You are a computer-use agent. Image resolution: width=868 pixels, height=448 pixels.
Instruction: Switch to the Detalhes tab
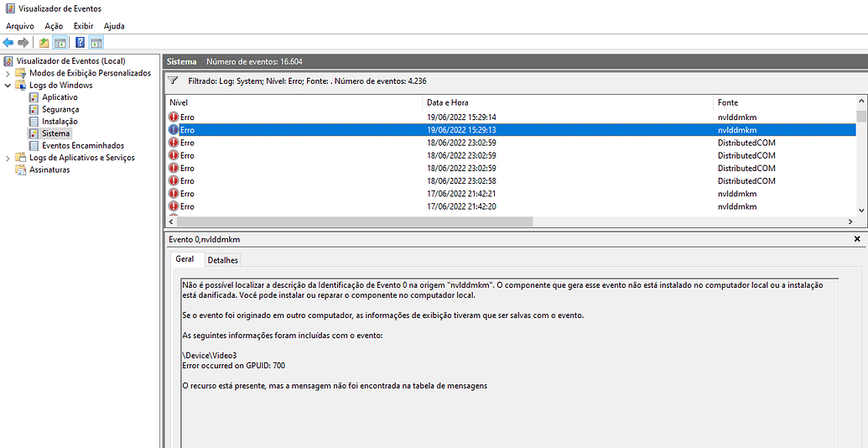pyautogui.click(x=222, y=260)
